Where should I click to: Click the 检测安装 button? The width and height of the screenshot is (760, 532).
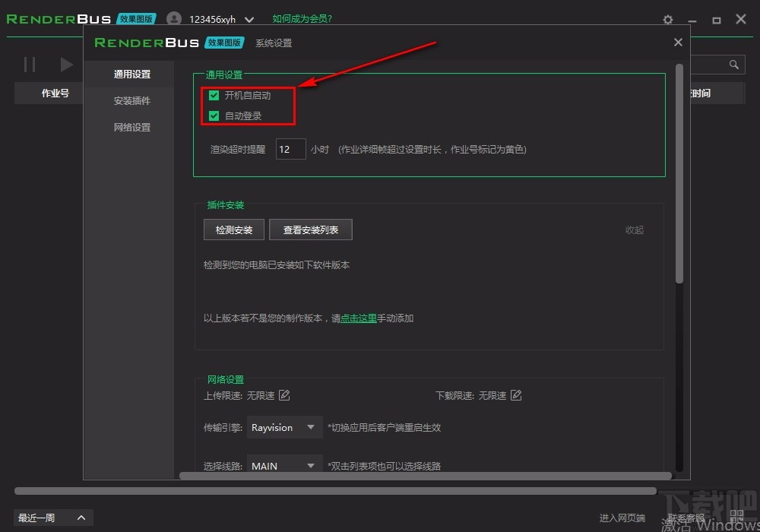[x=234, y=230]
